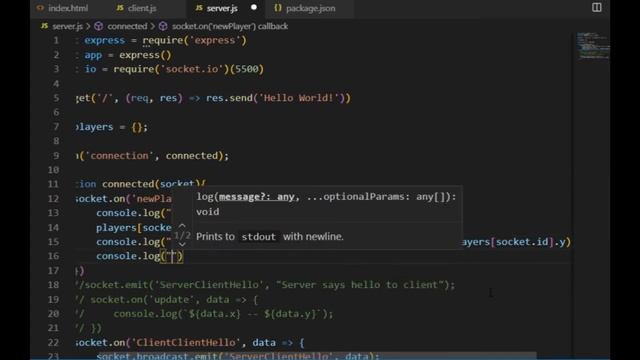Screen dimensions: 640x360
Task: Click the JS icon on client.js tab
Action: (120, 8)
